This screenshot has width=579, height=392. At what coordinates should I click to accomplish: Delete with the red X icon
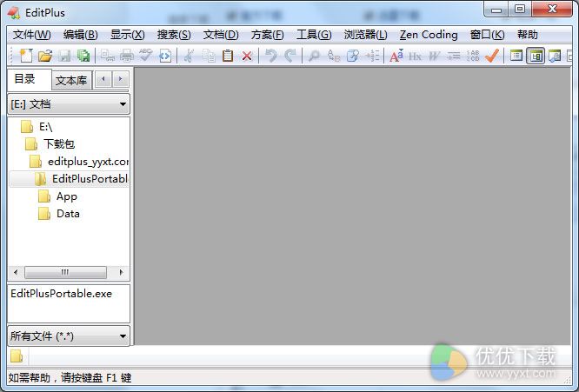tap(247, 56)
